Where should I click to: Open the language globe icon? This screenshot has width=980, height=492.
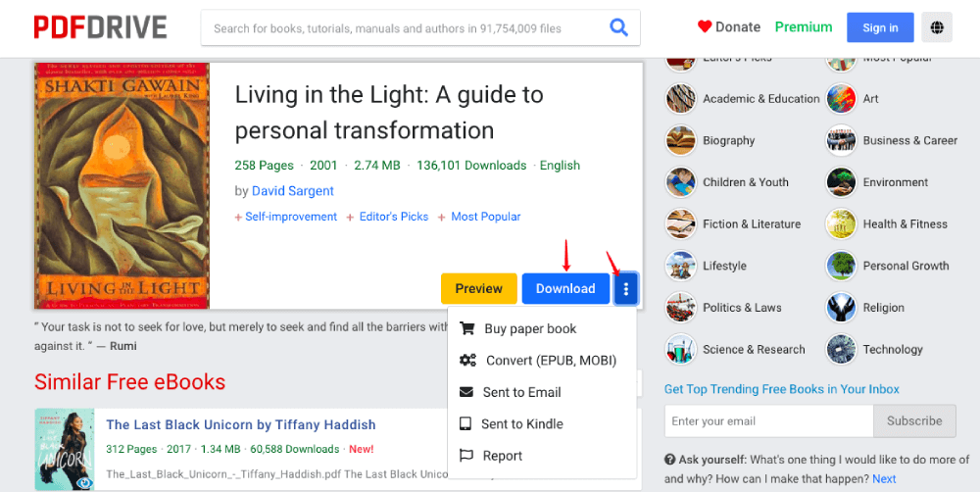click(x=937, y=27)
